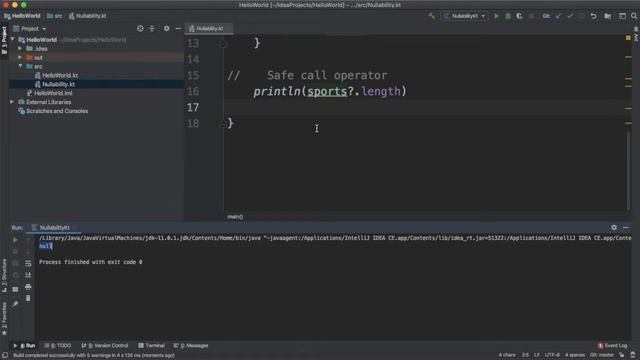Open HelloWorld.kt in the project tree
Viewport: 640px width, 360px height.
point(56,75)
